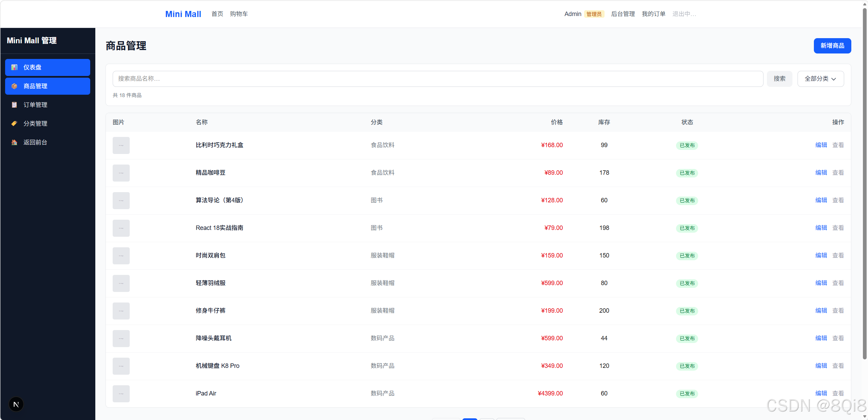Focus the 搜索商品名称 input field
Image resolution: width=868 pixels, height=420 pixels.
[x=438, y=79]
